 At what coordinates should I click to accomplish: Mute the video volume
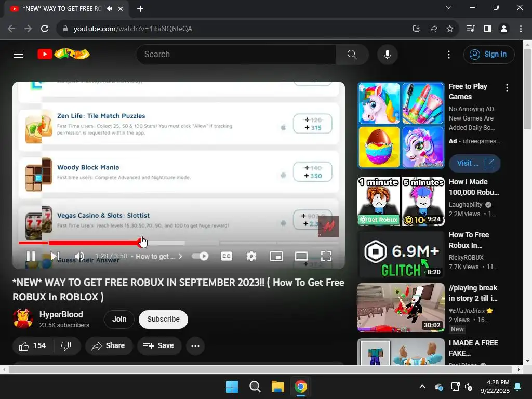tap(79, 256)
